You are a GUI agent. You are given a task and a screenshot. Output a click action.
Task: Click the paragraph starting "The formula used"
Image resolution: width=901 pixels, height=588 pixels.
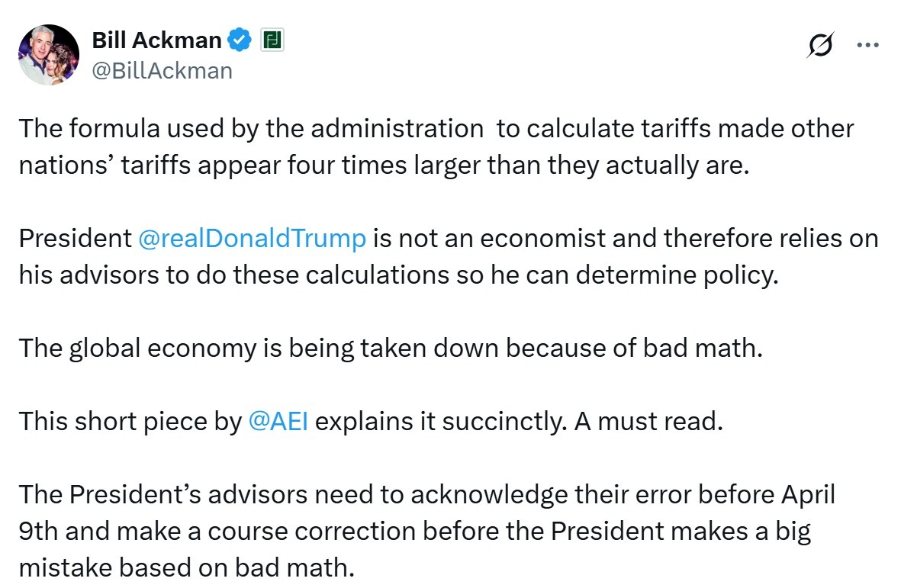pyautogui.click(x=436, y=146)
